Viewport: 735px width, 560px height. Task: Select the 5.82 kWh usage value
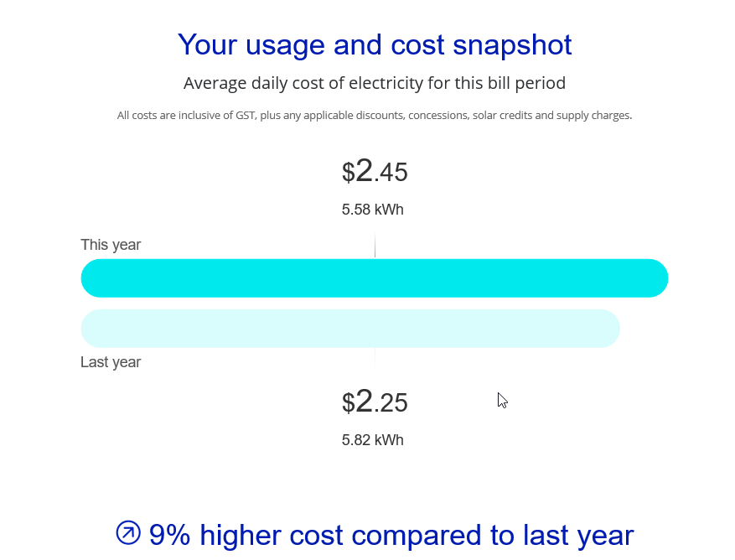click(x=372, y=440)
